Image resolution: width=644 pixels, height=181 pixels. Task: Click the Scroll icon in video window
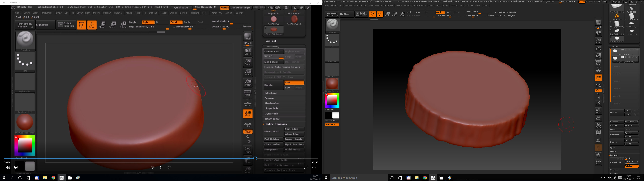pos(248,51)
